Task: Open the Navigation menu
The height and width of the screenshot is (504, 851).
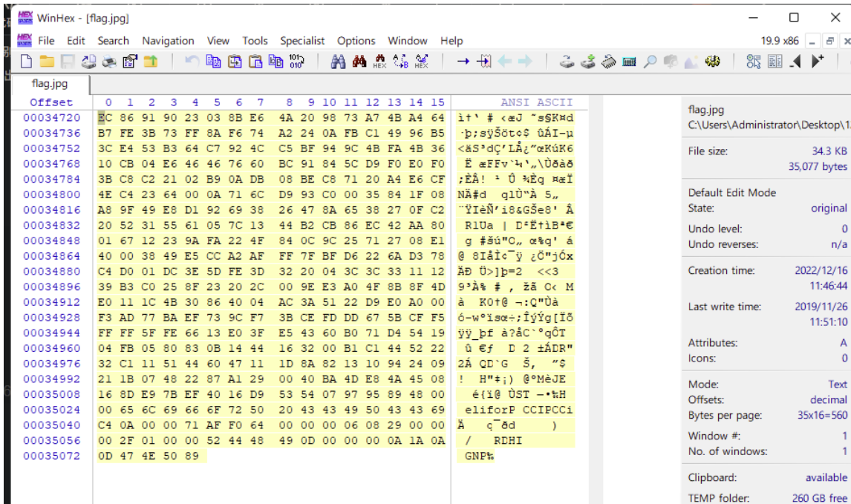Action: coord(168,41)
